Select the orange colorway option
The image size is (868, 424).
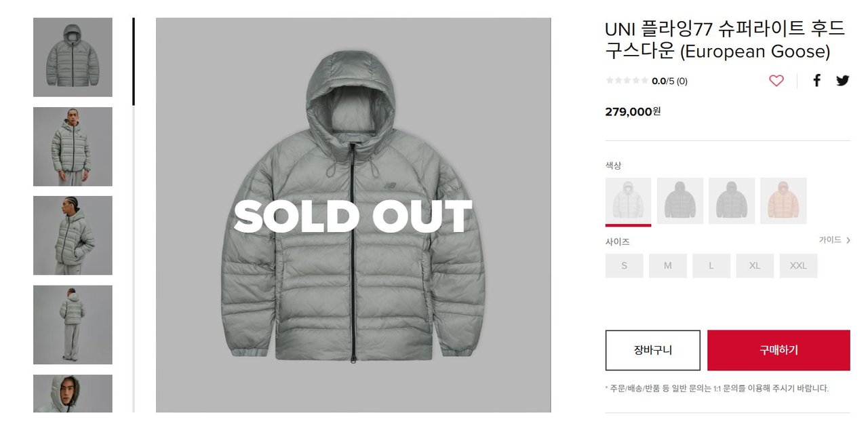[784, 201]
